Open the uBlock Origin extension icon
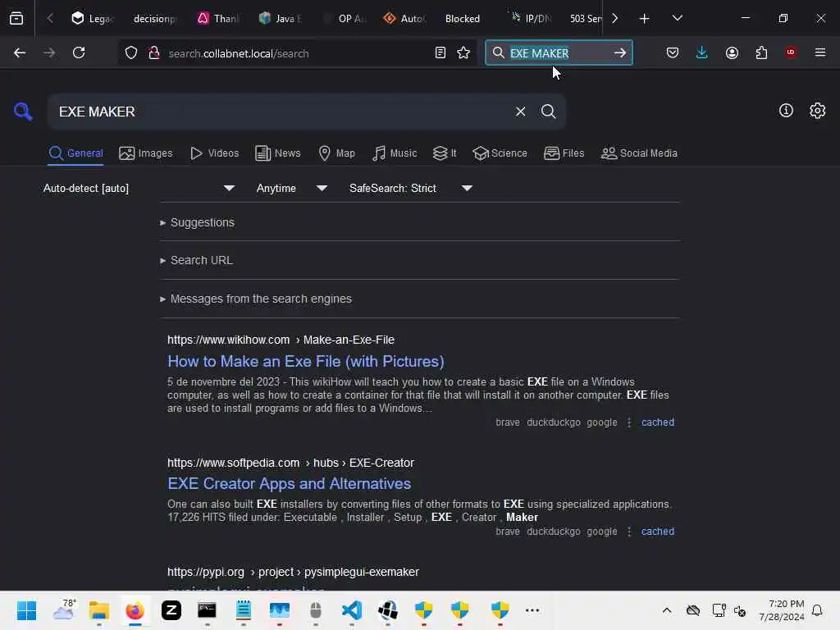This screenshot has width=840, height=630. pos(791,52)
